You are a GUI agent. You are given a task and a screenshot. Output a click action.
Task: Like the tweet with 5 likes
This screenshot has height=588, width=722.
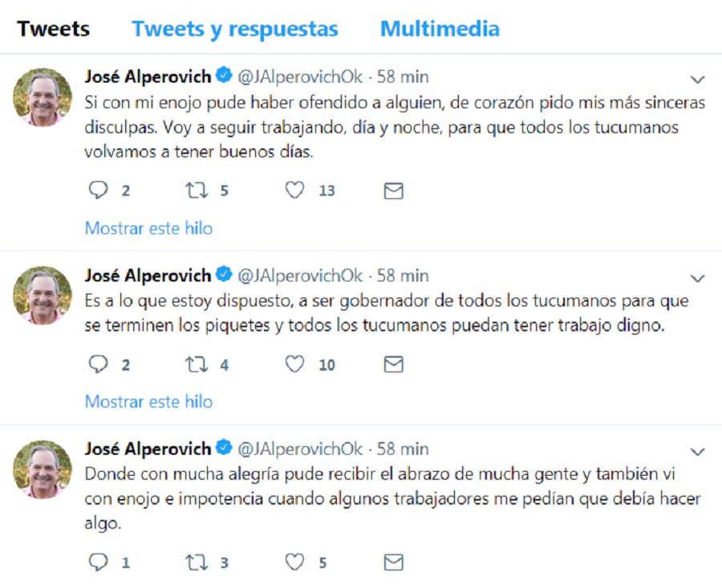294,562
